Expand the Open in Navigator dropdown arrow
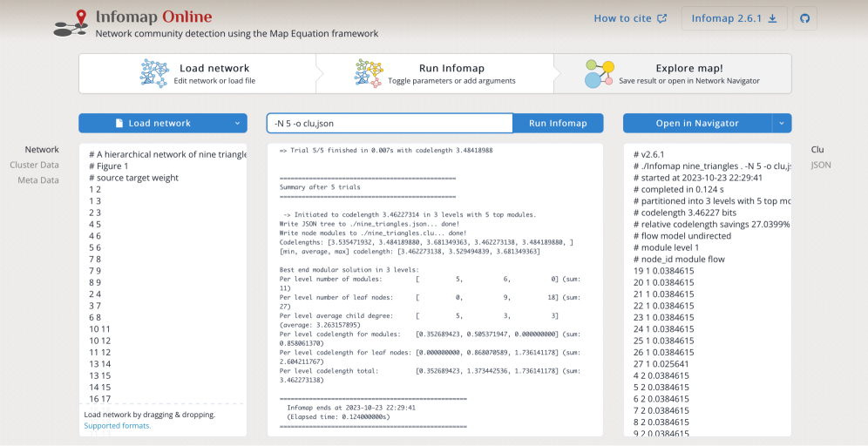Screen dimensions: 868x446 pyautogui.click(x=782, y=124)
